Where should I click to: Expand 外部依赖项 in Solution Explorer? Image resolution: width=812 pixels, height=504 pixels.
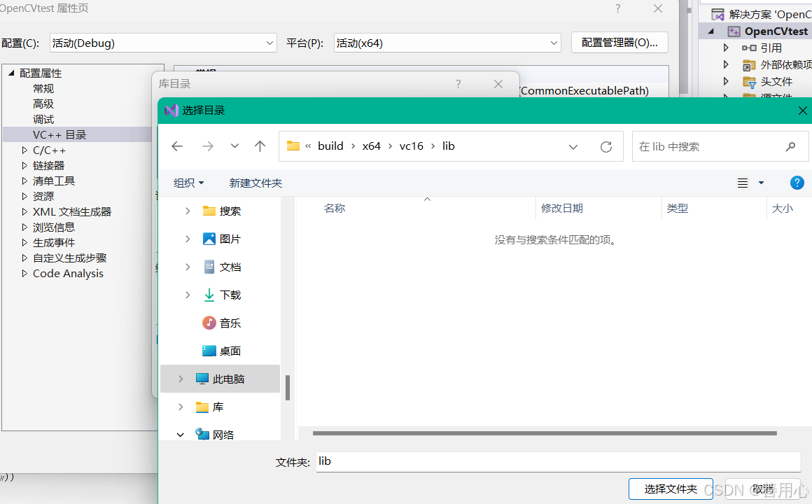[726, 64]
